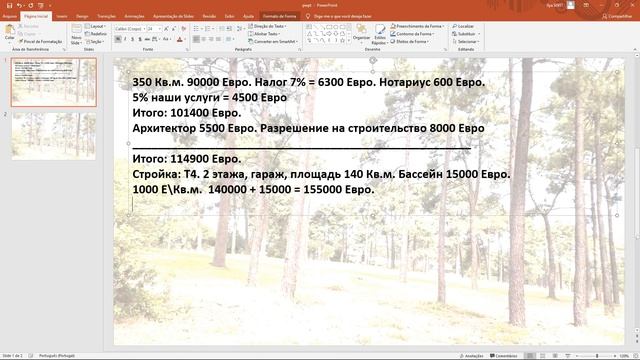
Task: Open Estilos Rápidos quick styles
Action: point(379,35)
